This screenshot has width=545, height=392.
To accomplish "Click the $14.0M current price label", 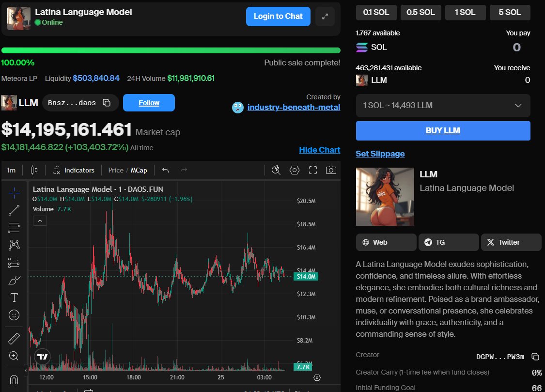I will [306, 277].
